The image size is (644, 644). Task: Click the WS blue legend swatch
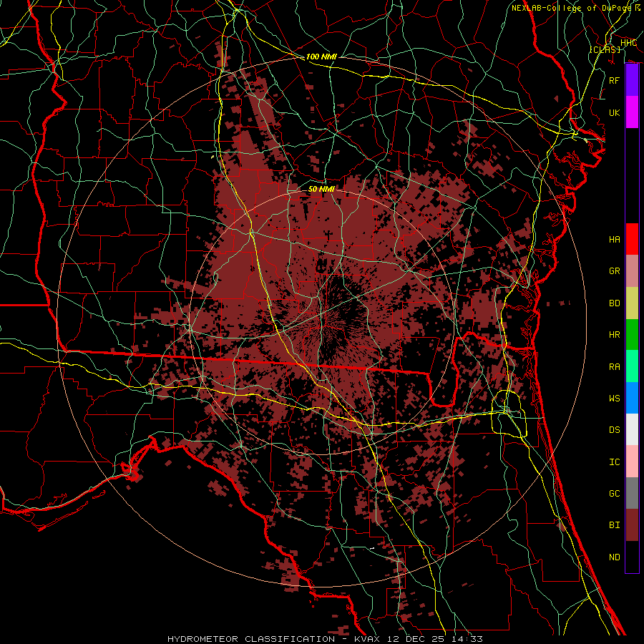click(632, 398)
